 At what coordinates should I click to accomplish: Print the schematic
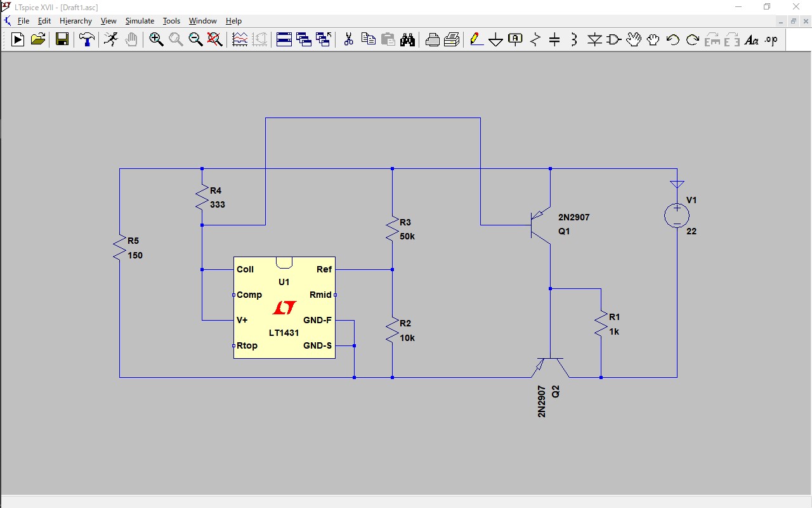pos(432,39)
